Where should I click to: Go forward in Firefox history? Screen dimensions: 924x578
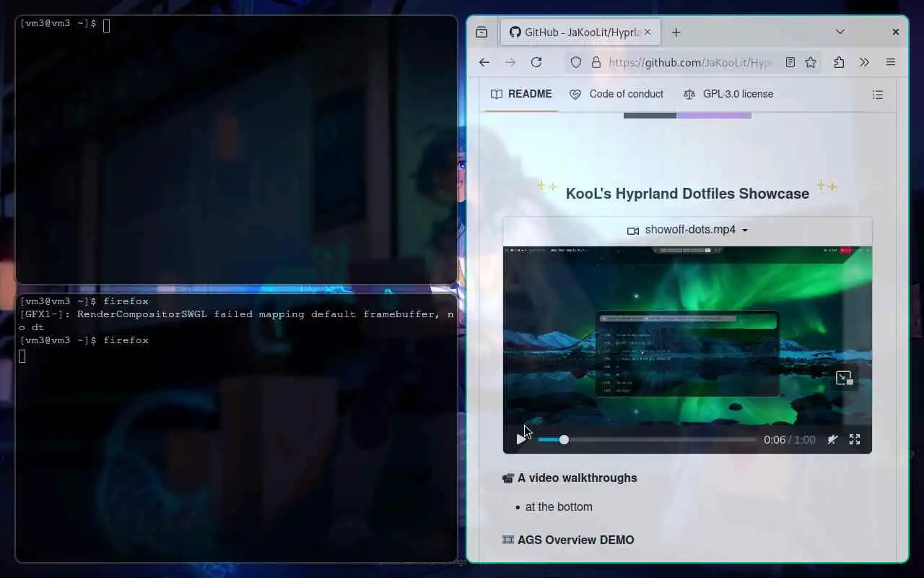510,62
